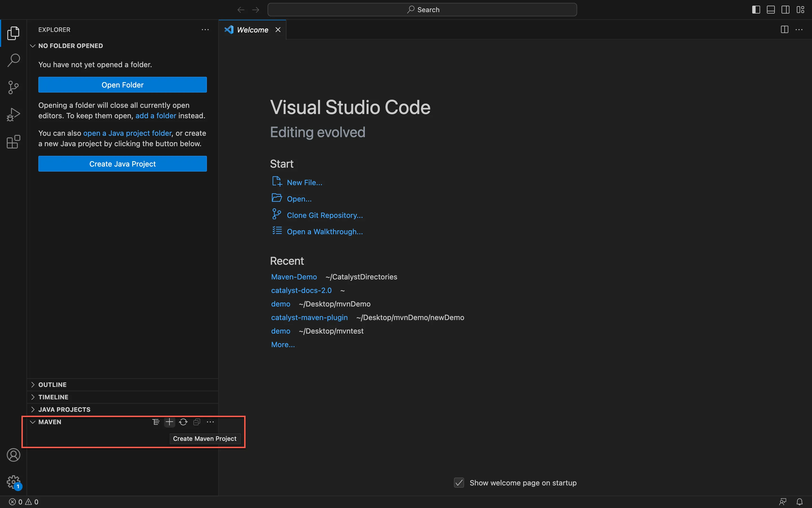This screenshot has width=812, height=508.
Task: Open the Manage gear icon
Action: pyautogui.click(x=14, y=482)
